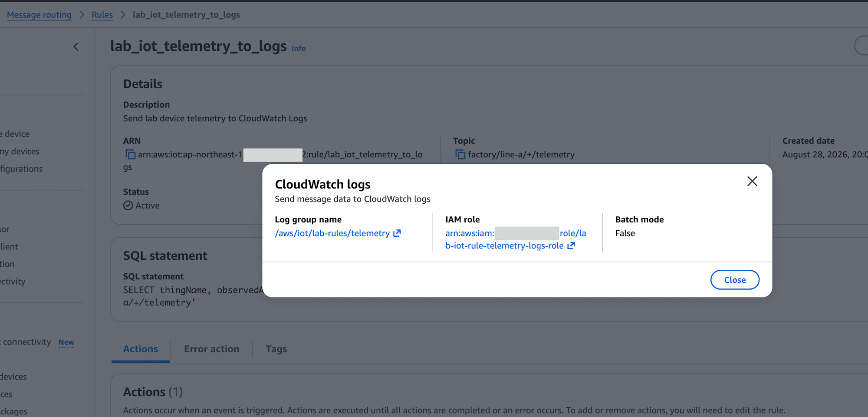868x417 pixels.
Task: Click the New badge beside connectivity
Action: pyautogui.click(x=66, y=342)
